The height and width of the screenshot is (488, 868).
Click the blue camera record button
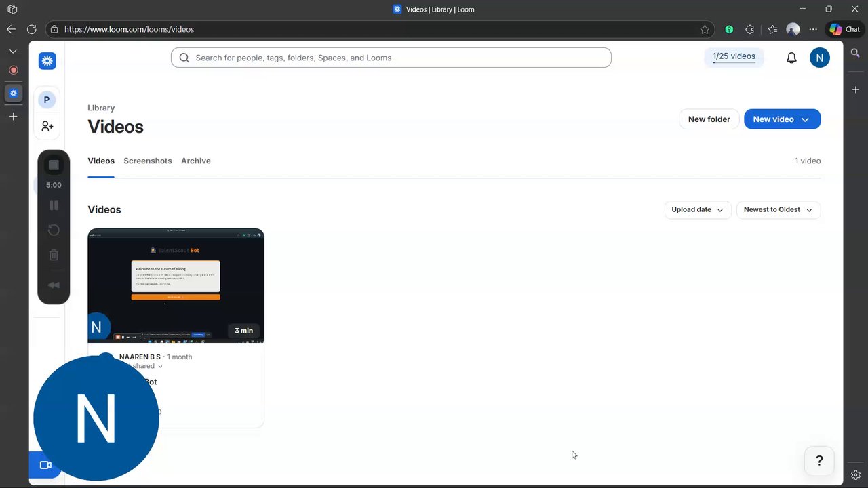click(45, 465)
